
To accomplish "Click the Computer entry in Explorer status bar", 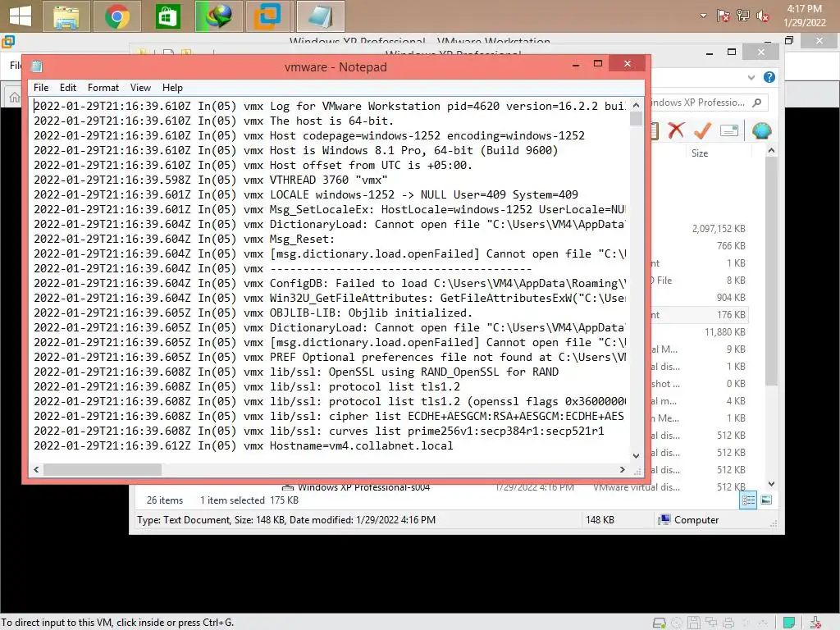I will pos(688,519).
